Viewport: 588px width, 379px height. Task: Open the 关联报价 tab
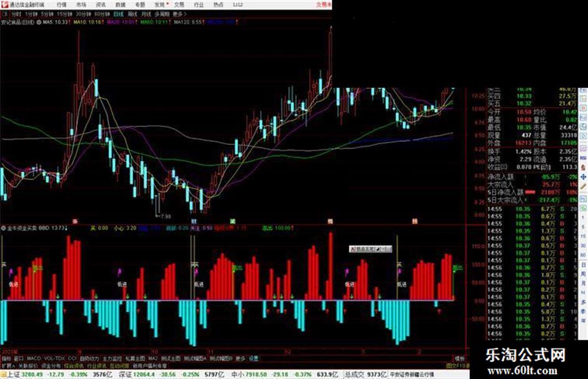[x=28, y=365]
